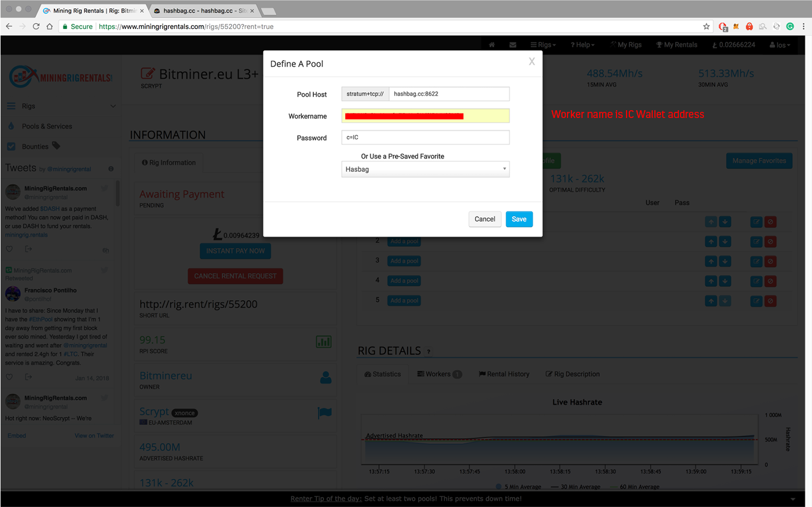Click Add a pool in row 3

404,261
